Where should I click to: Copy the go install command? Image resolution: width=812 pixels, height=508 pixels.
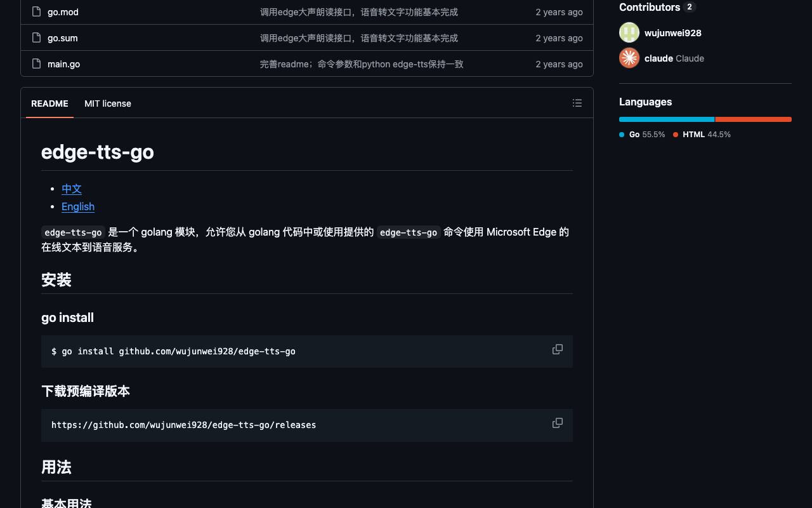[x=557, y=349]
